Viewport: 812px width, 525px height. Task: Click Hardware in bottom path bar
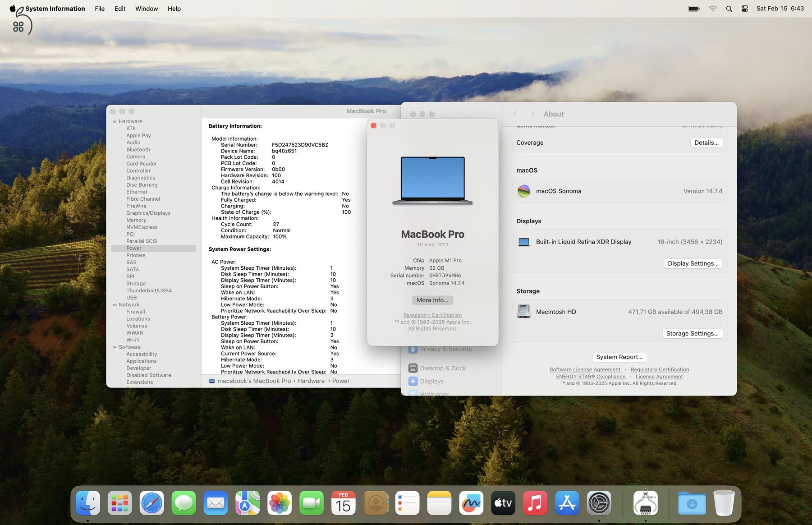[x=311, y=381]
